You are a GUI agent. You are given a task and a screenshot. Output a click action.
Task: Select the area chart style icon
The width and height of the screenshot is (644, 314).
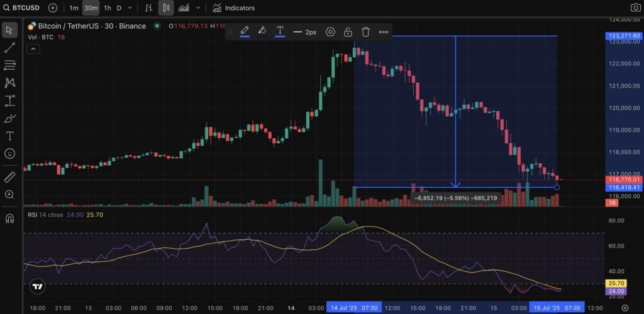coord(184,8)
